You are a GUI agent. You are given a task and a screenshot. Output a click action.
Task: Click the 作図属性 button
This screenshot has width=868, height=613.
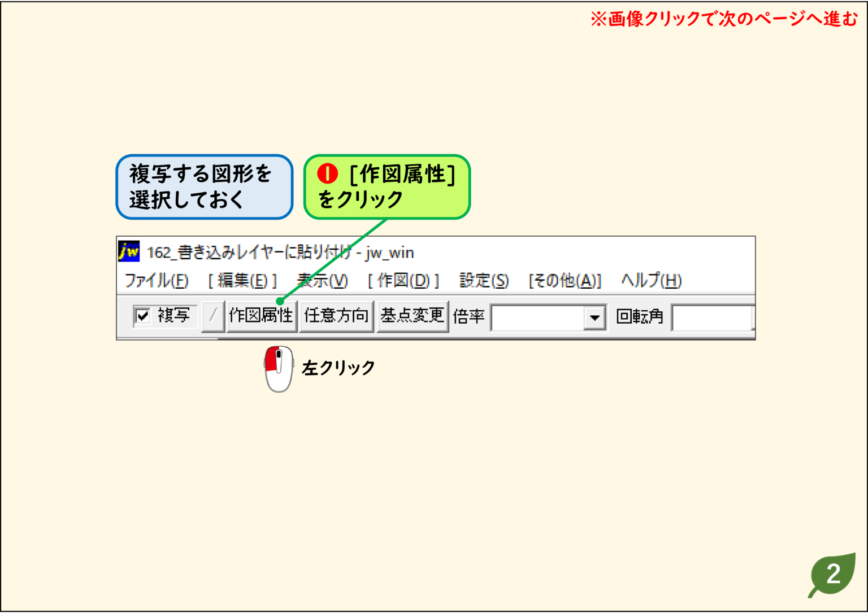tap(262, 316)
